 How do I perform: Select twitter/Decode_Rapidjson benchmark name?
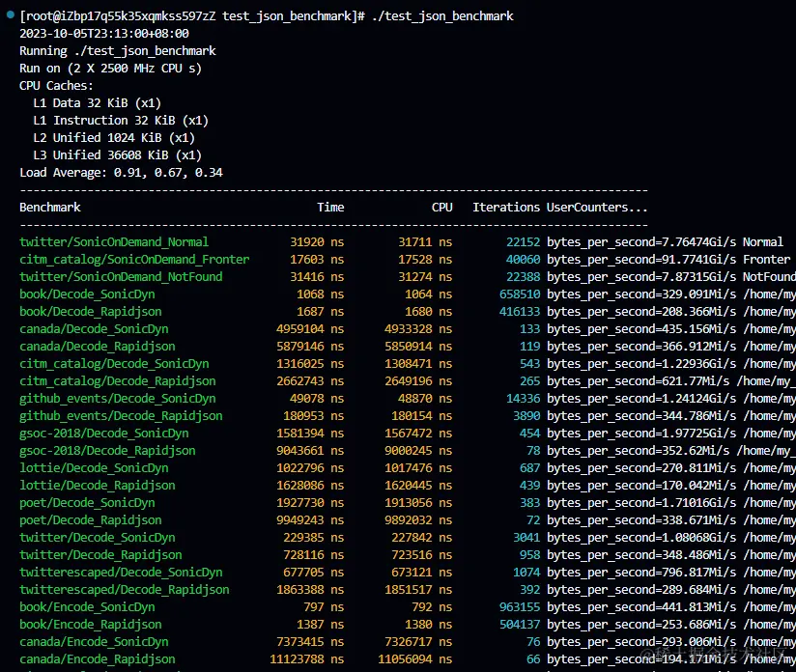(100, 555)
